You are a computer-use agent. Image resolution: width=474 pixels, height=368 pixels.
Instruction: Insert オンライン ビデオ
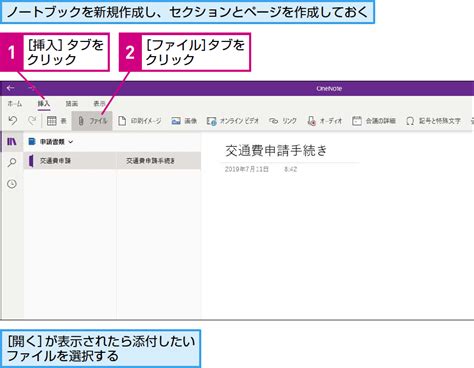233,121
